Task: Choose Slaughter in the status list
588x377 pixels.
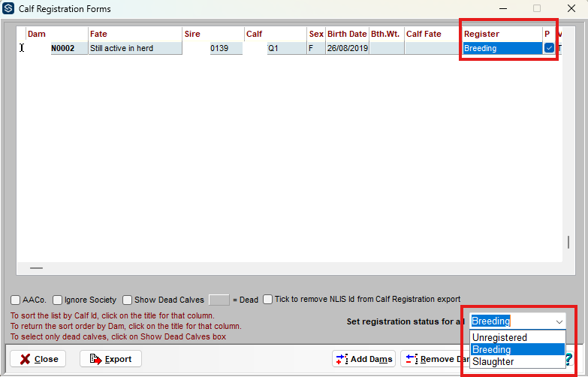Action: click(493, 362)
